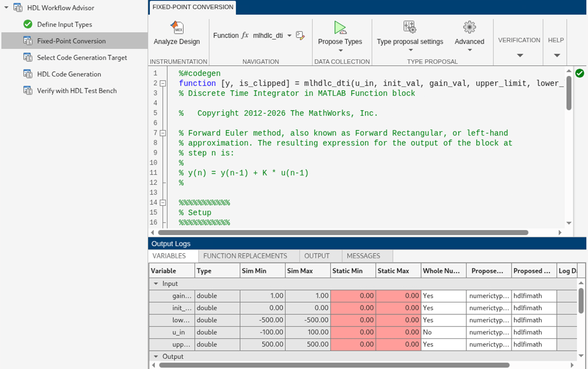
Task: Click the code editor vertical scrollbar
Action: [x=569, y=92]
